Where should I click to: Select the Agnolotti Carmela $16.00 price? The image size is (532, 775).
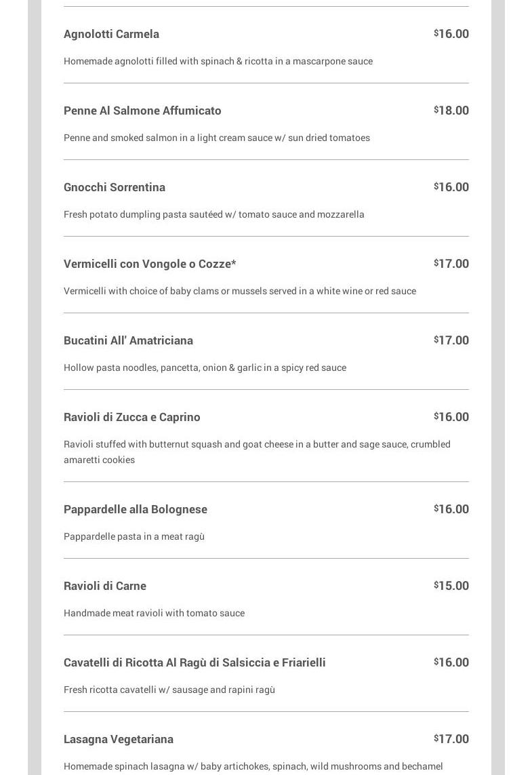coord(451,34)
